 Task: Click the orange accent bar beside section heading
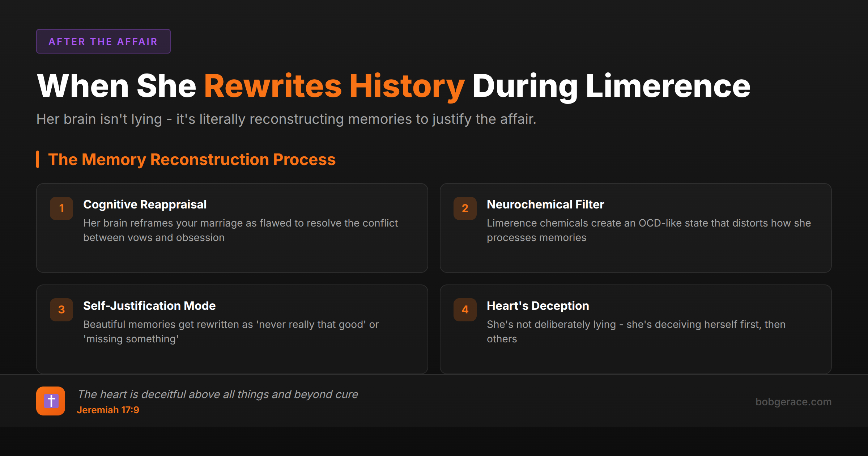pos(38,159)
